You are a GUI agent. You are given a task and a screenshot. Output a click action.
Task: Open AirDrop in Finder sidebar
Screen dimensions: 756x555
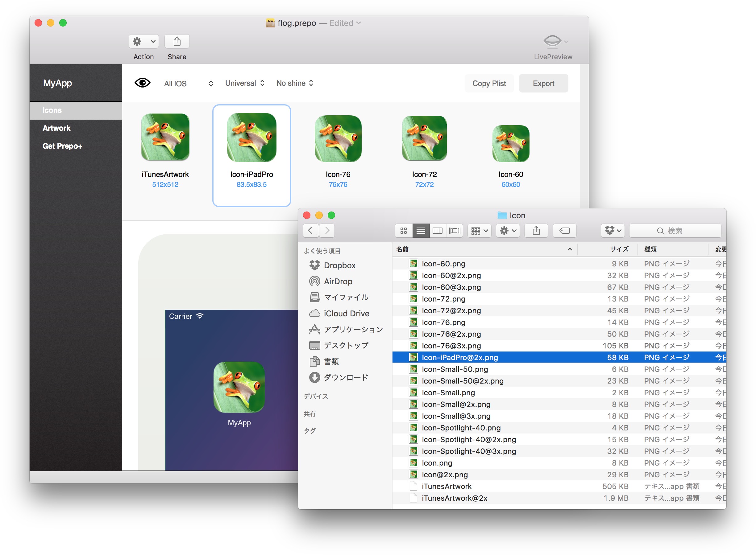[338, 281]
